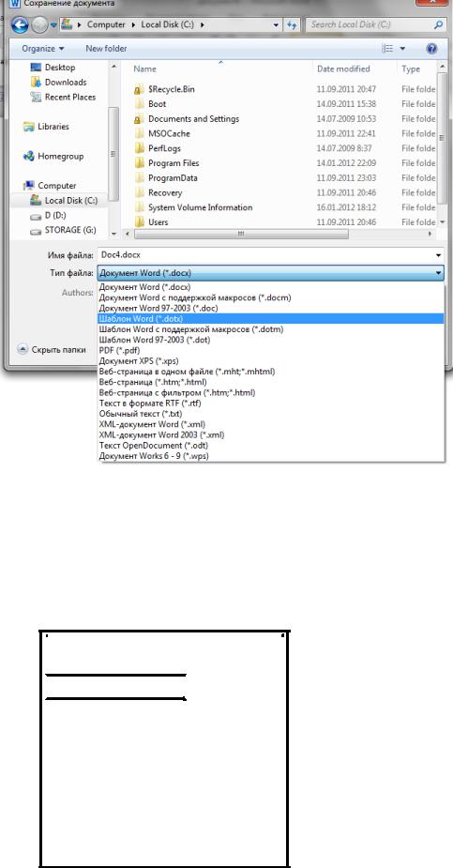The image size is (453, 868).
Task: Choose PDF (*.pdf) file type
Action: [271, 350]
